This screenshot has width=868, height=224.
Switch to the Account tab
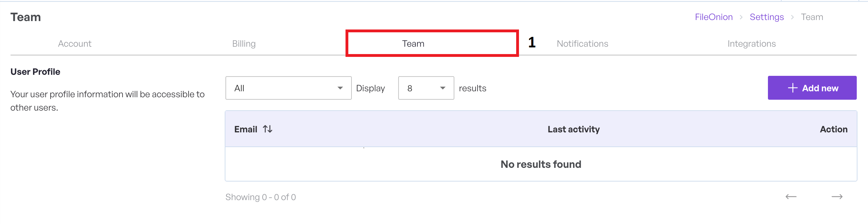[74, 44]
